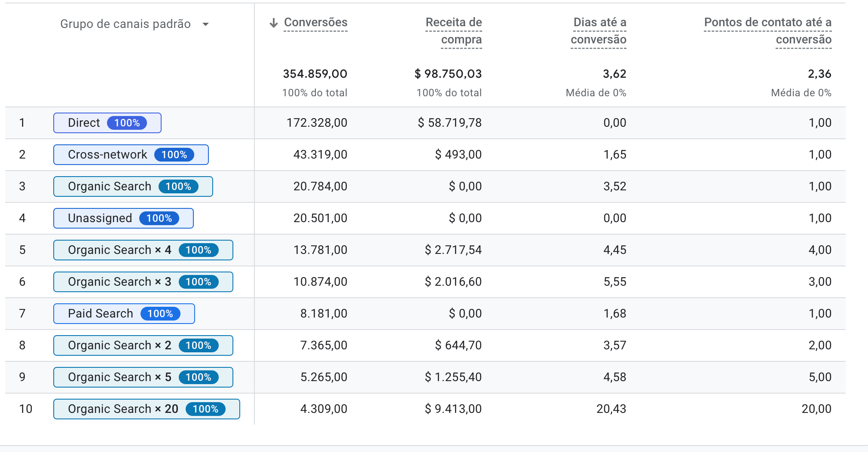
Task: Select the Direct channel chip
Action: click(107, 123)
